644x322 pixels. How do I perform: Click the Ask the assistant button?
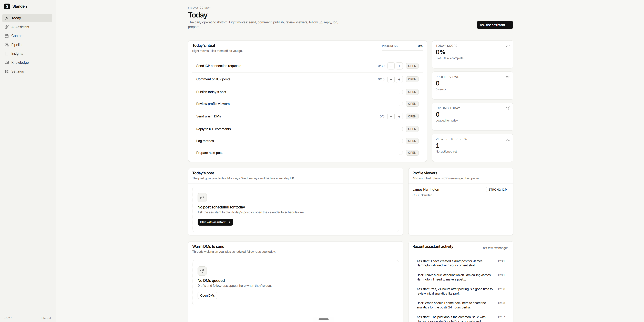pyautogui.click(x=495, y=25)
